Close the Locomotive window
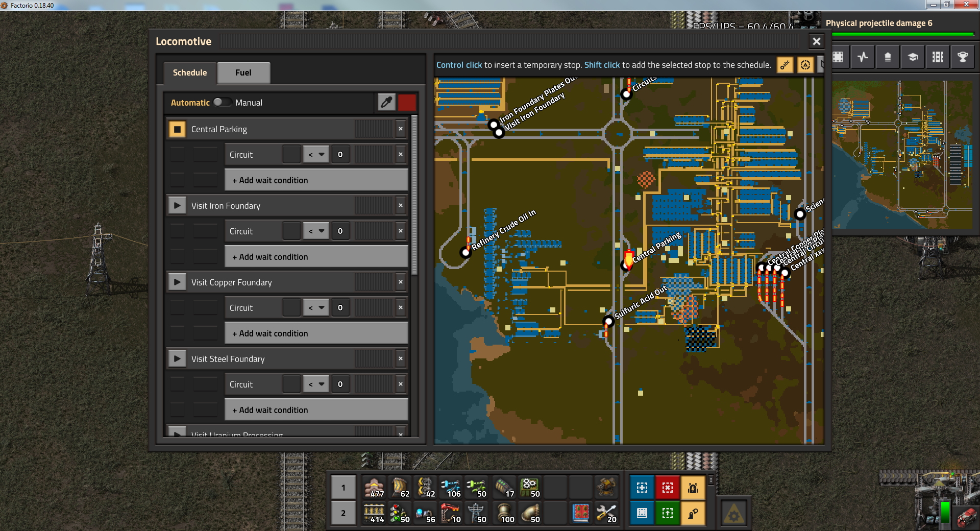The image size is (980, 531). click(817, 41)
